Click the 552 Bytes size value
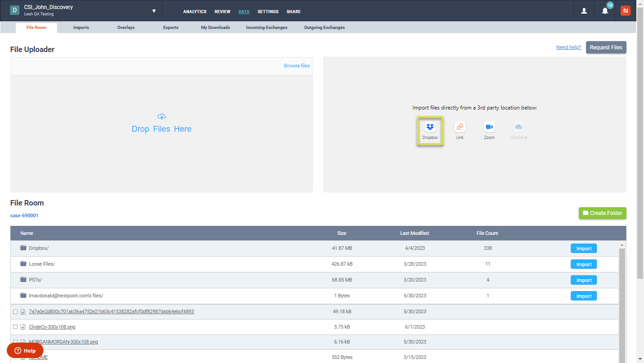 (342, 357)
